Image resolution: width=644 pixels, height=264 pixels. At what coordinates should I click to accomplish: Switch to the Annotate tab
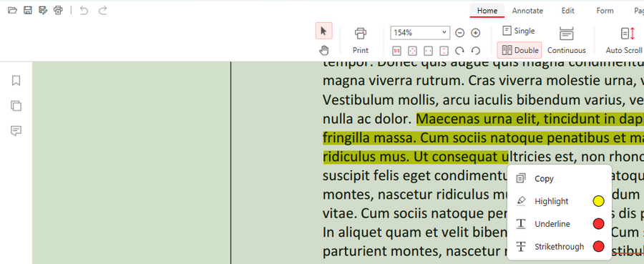(x=527, y=11)
